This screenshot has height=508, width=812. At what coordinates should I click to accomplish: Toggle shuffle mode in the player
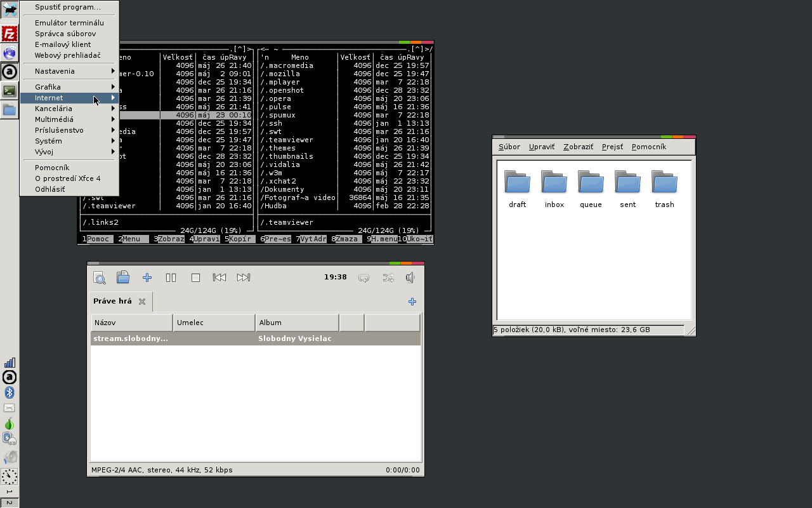[x=388, y=277]
